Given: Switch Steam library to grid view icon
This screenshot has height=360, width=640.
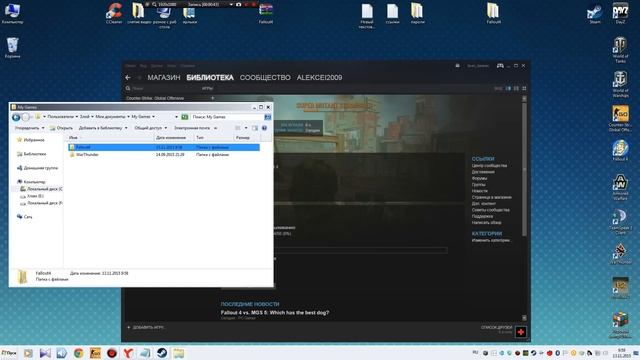Looking at the screenshot, I should click(x=524, y=88).
